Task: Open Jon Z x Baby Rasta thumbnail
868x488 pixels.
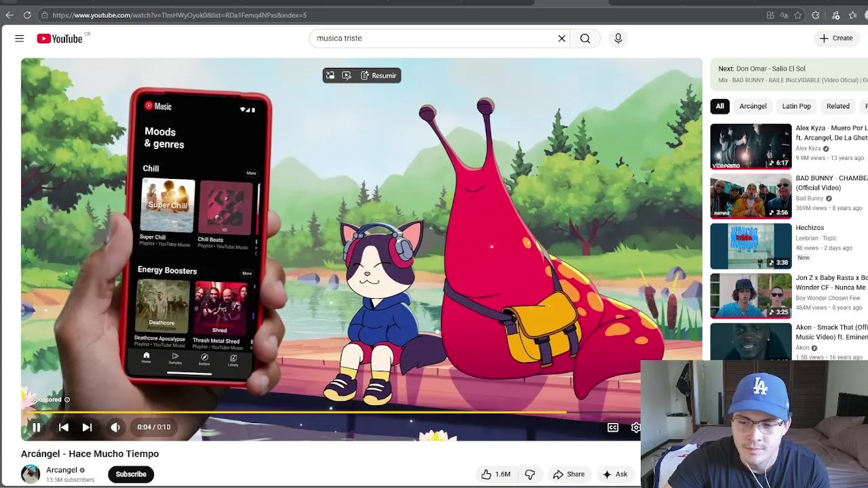Action: 751,296
